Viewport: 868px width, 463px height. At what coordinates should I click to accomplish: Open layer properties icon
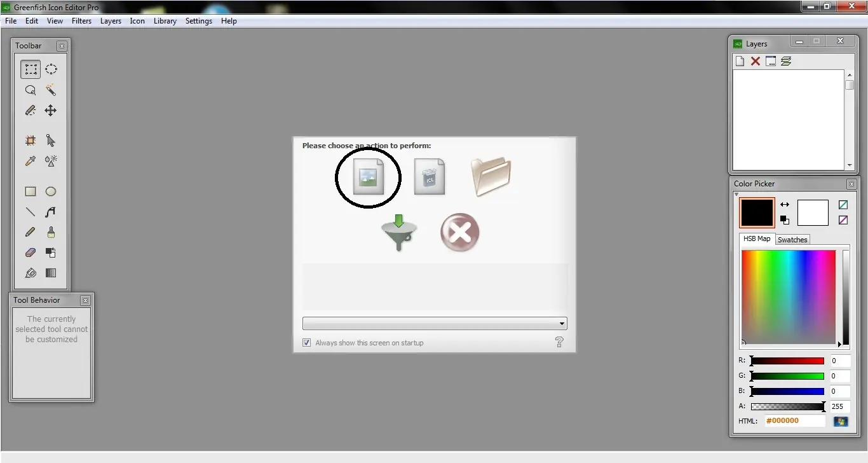pos(771,61)
